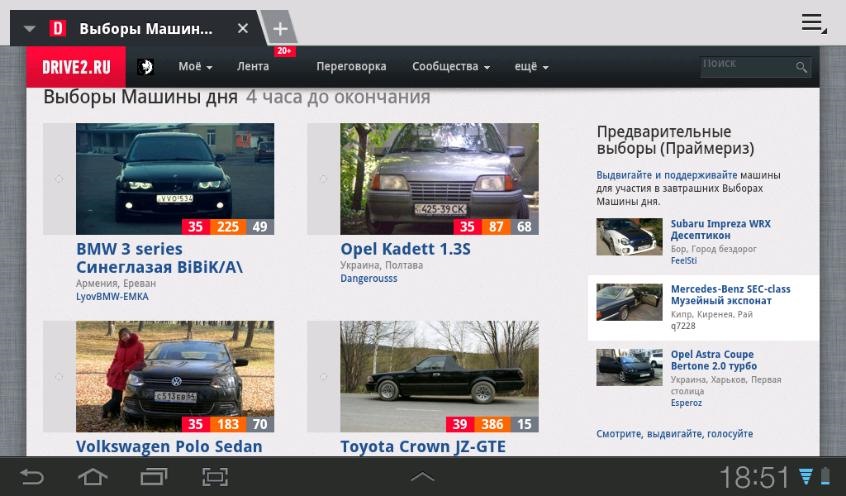Open q7228 user profile
The image size is (846, 496).
click(x=683, y=326)
